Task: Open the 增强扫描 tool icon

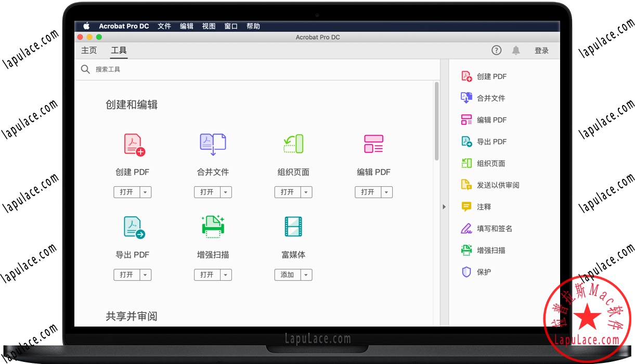Action: click(x=213, y=227)
